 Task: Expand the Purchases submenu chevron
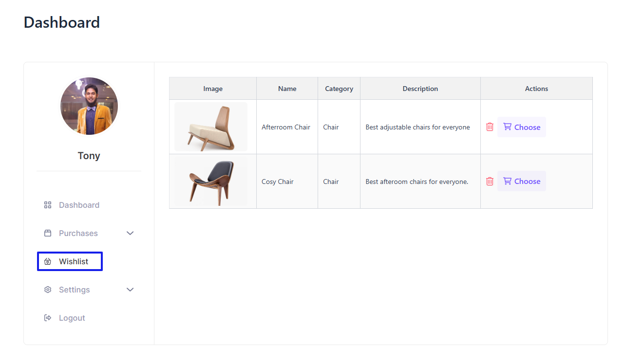tap(130, 234)
